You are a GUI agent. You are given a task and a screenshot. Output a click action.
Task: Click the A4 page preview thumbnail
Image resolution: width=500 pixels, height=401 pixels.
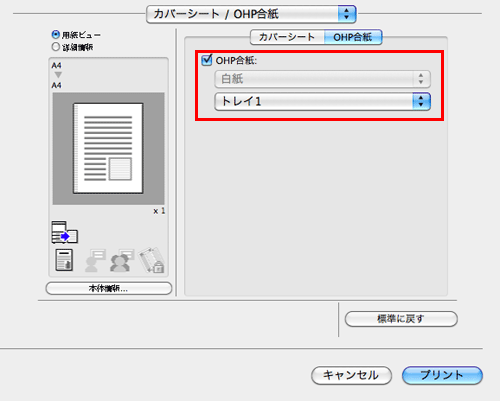point(108,148)
